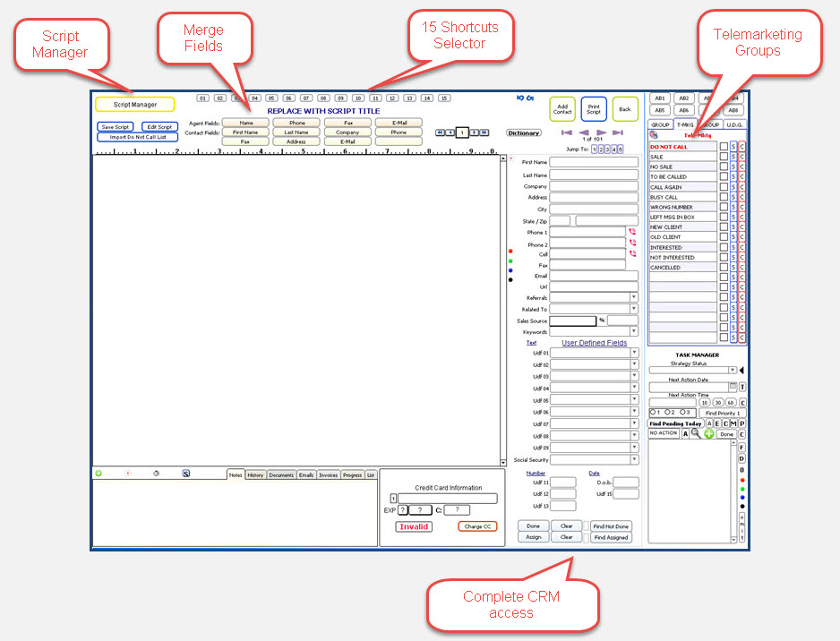Go to the last contact record
The width and height of the screenshot is (840, 641).
[618, 132]
